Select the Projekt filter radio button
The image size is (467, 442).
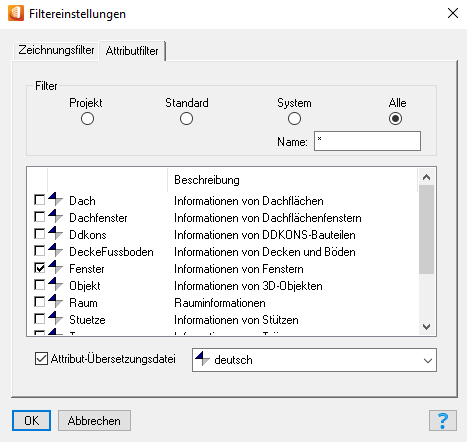[x=87, y=119]
